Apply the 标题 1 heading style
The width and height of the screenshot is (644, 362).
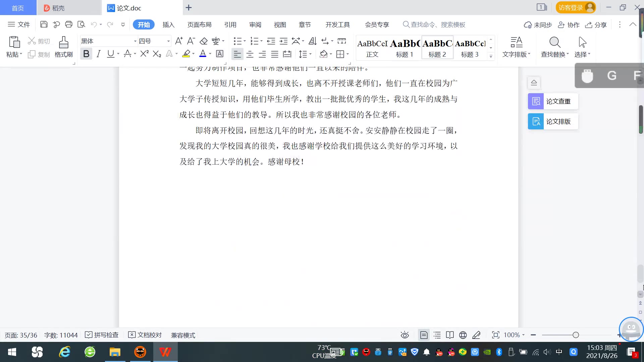pos(405,48)
